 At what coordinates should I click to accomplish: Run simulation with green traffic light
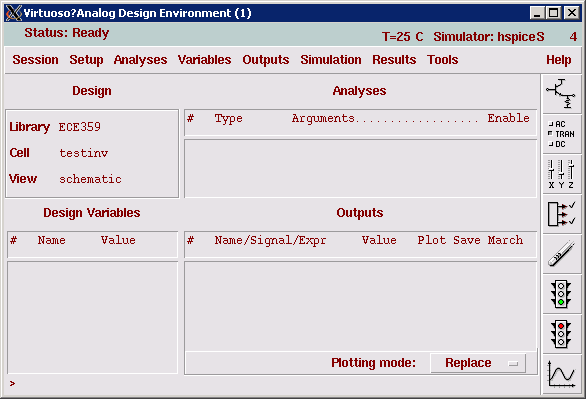pyautogui.click(x=561, y=294)
